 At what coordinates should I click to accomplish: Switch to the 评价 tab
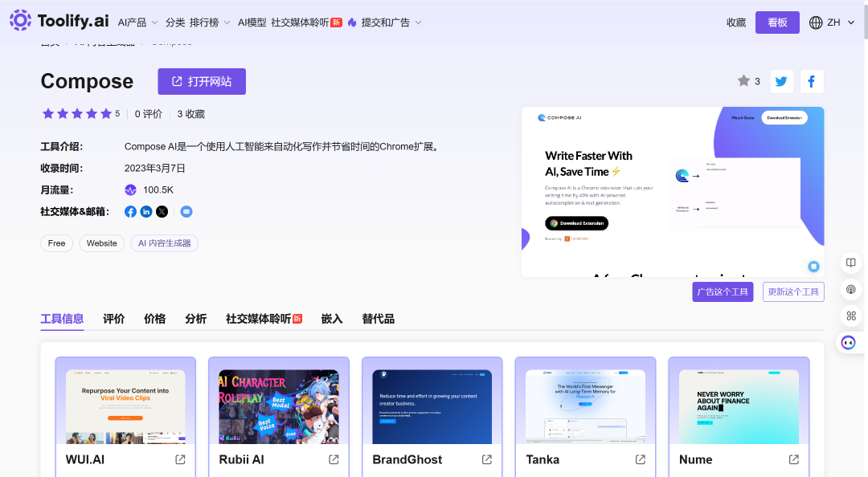tap(113, 319)
